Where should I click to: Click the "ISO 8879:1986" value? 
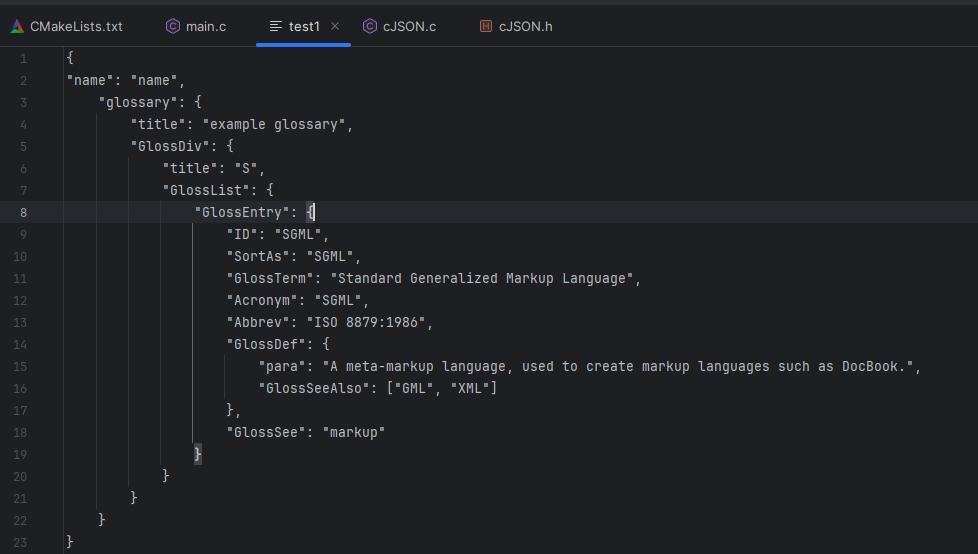[366, 323]
